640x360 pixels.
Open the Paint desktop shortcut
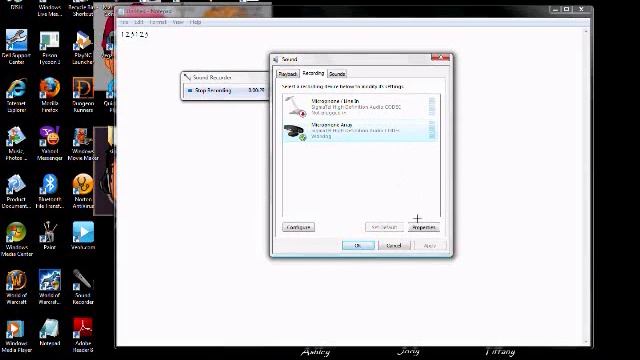pyautogui.click(x=49, y=236)
